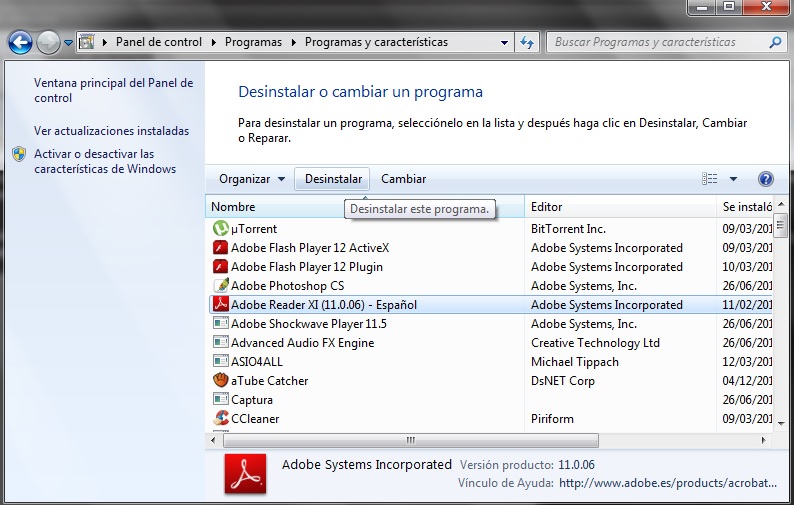794x505 pixels.
Task: Click the Adobe Flash Player 12 ActiveX icon
Action: pyautogui.click(x=221, y=248)
